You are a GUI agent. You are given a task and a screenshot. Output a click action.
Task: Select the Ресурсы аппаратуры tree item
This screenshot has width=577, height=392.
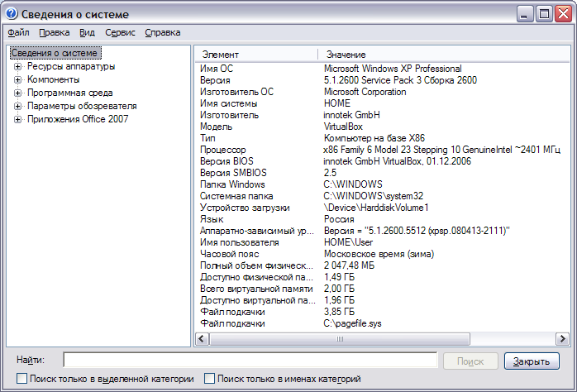pos(71,67)
